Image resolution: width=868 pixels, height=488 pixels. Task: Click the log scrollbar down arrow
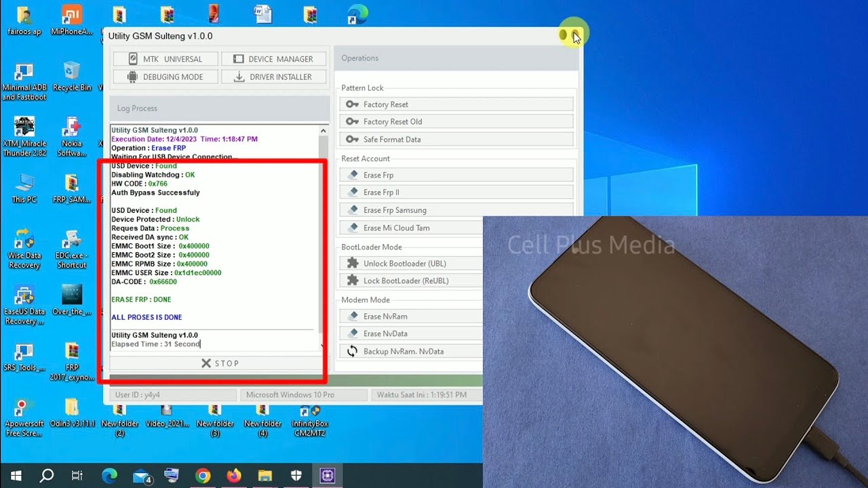(323, 346)
